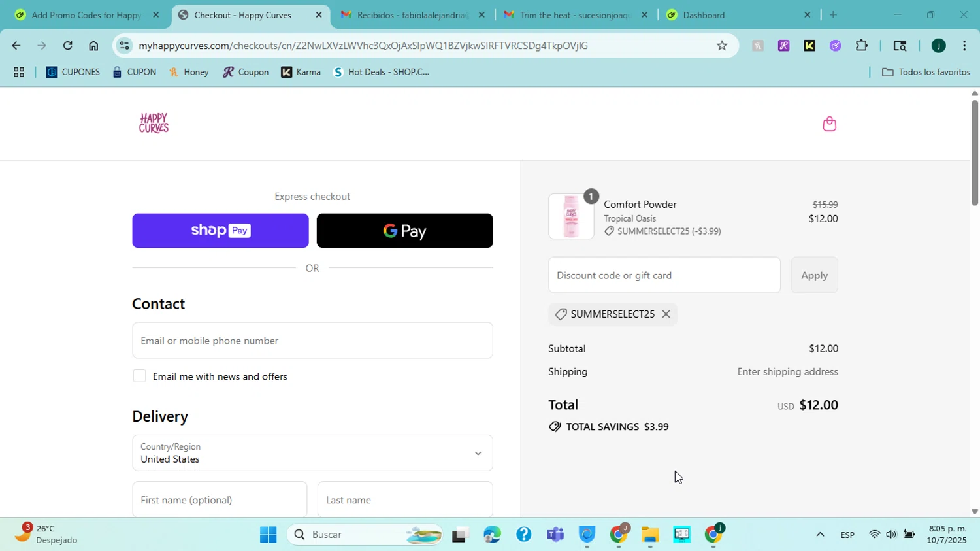Go to browser home page
Viewport: 980px width, 551px height.
(x=94, y=46)
